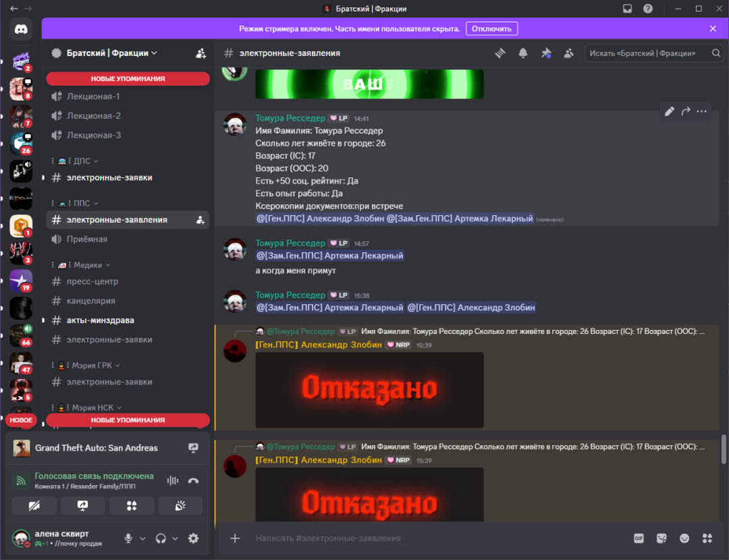Toggle headphones deafen button

click(161, 538)
